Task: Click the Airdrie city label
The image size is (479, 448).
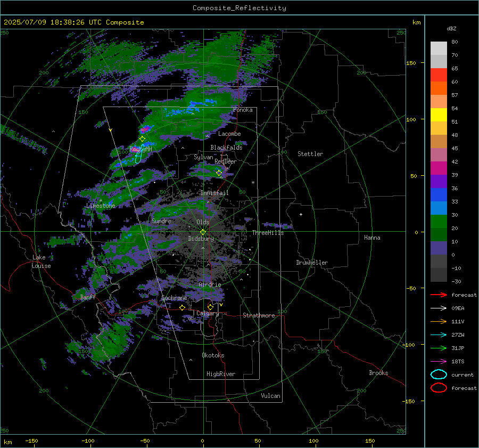Action: click(210, 284)
